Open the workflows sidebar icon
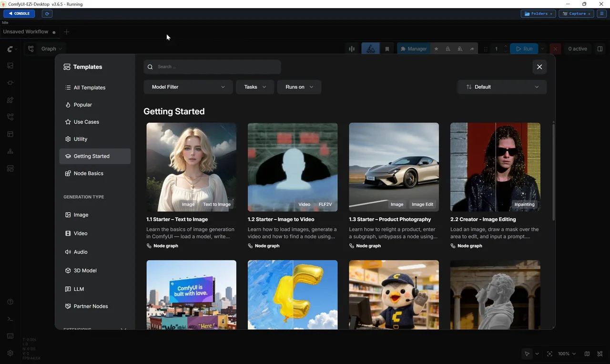Screen dimensions: 610x364 point(10,117)
